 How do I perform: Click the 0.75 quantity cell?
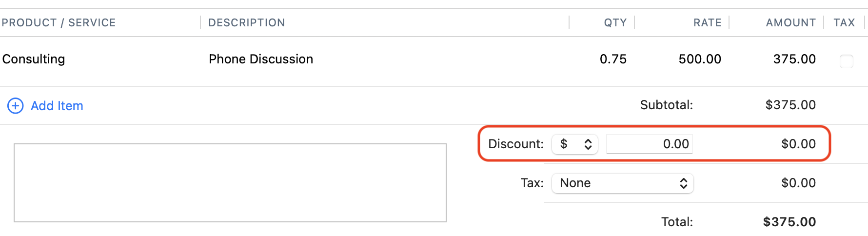coord(613,59)
